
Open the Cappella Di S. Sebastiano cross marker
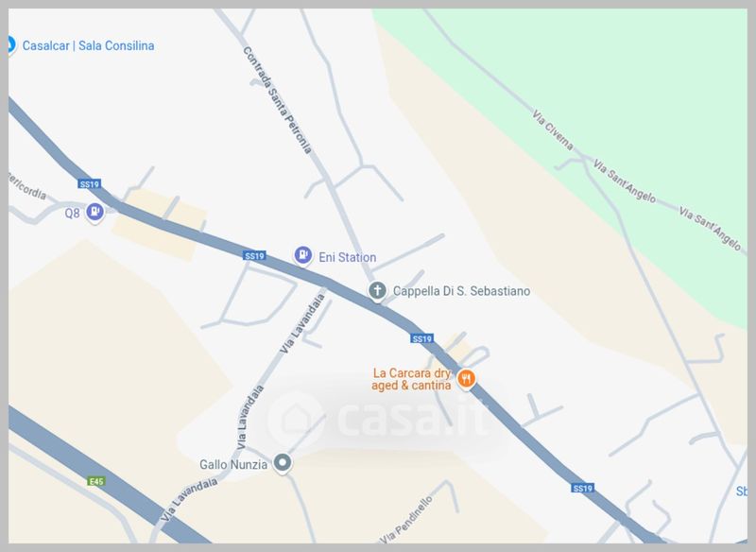(377, 291)
